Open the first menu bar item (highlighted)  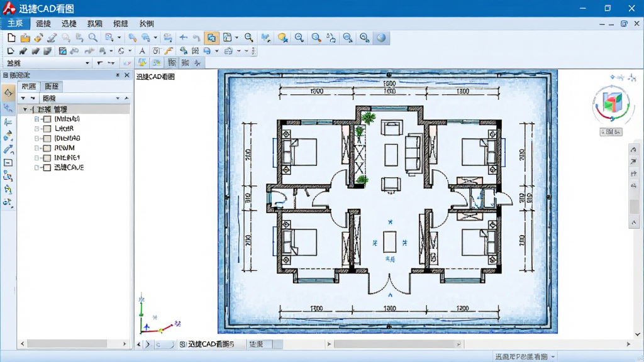16,23
